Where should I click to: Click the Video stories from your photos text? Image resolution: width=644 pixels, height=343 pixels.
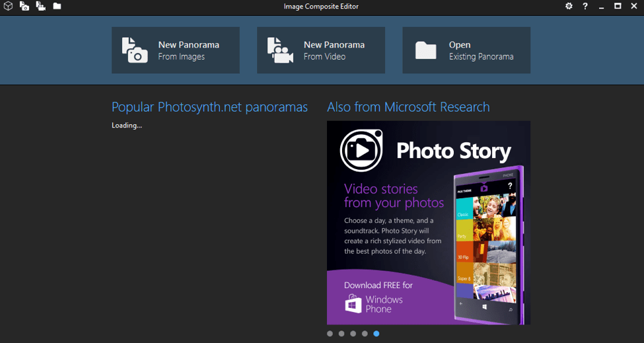tap(394, 196)
